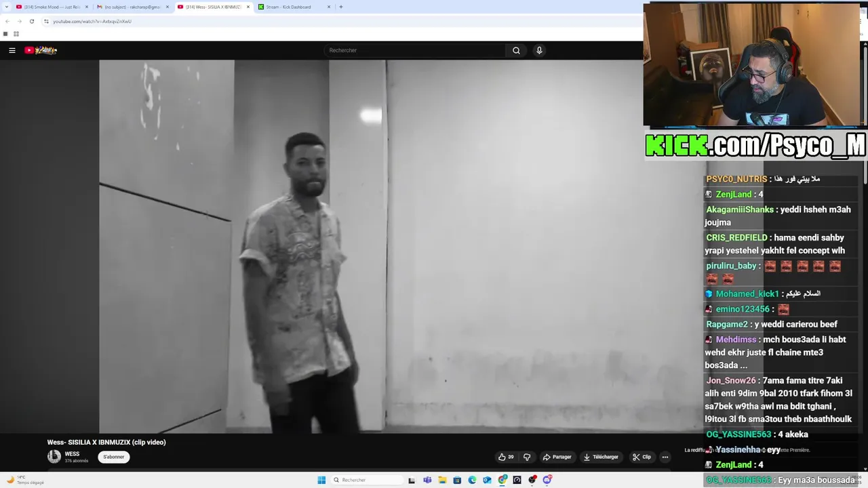Viewport: 868px width, 488px height.
Task: Reload the page with the refresh icon
Action: (x=31, y=21)
